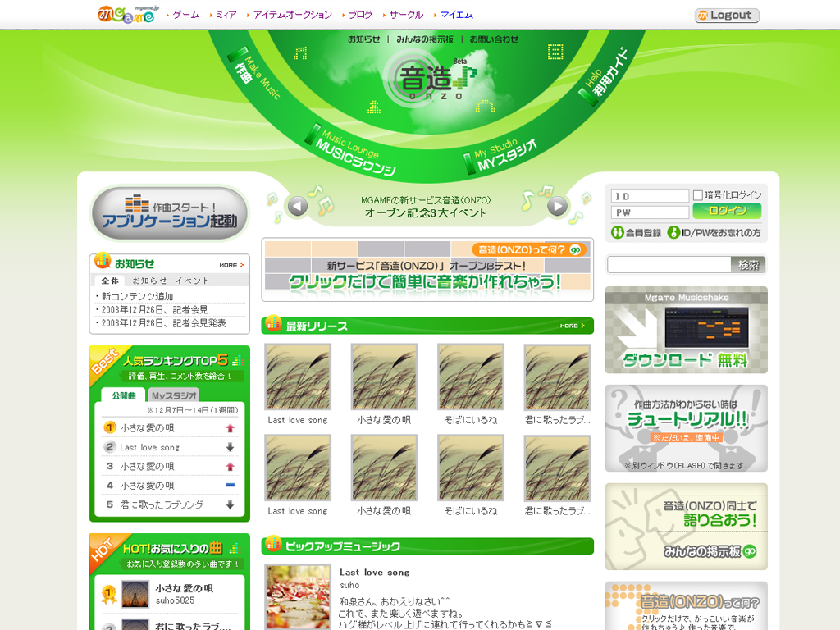Select the 全体 news tab

pos(111,281)
